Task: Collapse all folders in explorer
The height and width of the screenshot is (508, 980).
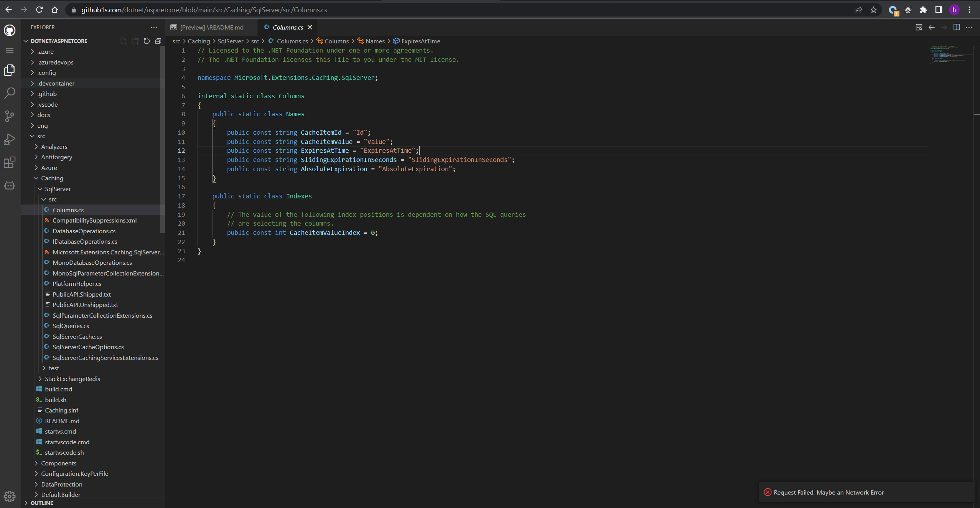Action: pos(158,41)
